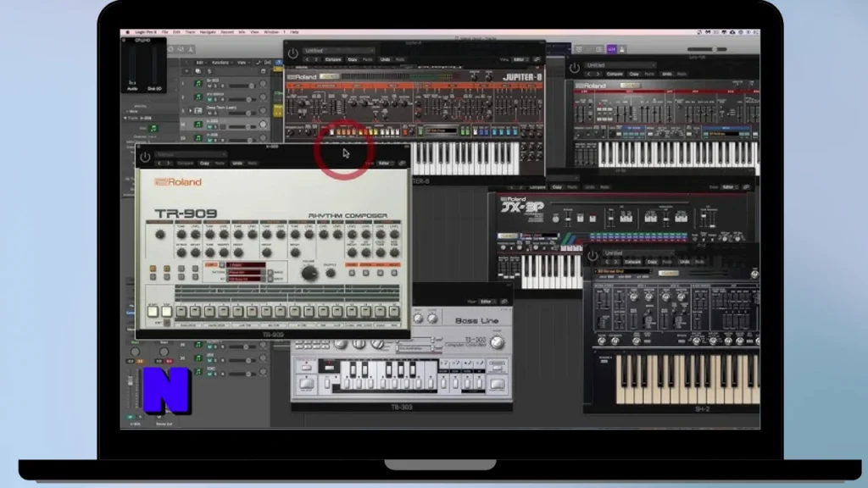This screenshot has width=868, height=488.
Task: Click the master volume slider in control bar
Action: tap(707, 49)
